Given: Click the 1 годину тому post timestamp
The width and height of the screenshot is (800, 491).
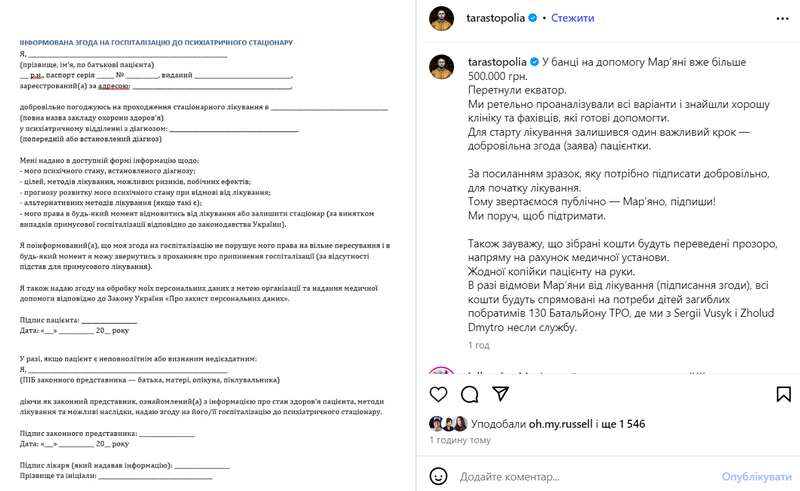Looking at the screenshot, I should 460,440.
